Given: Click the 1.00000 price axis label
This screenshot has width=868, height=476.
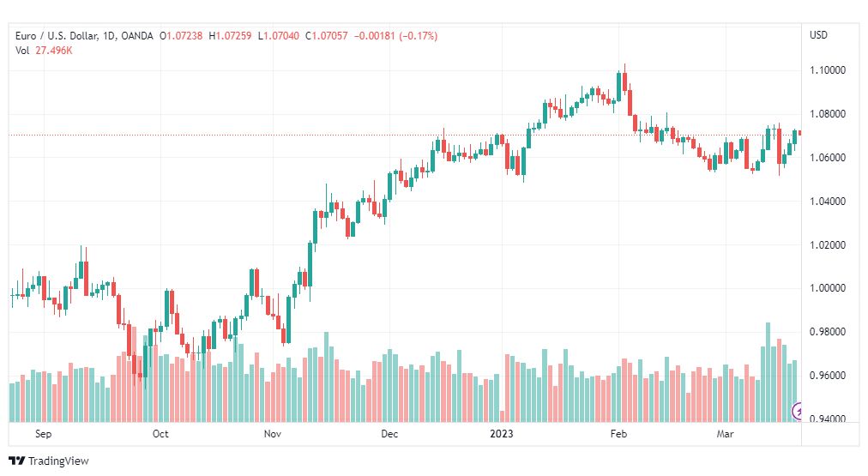Looking at the screenshot, I should tap(828, 288).
